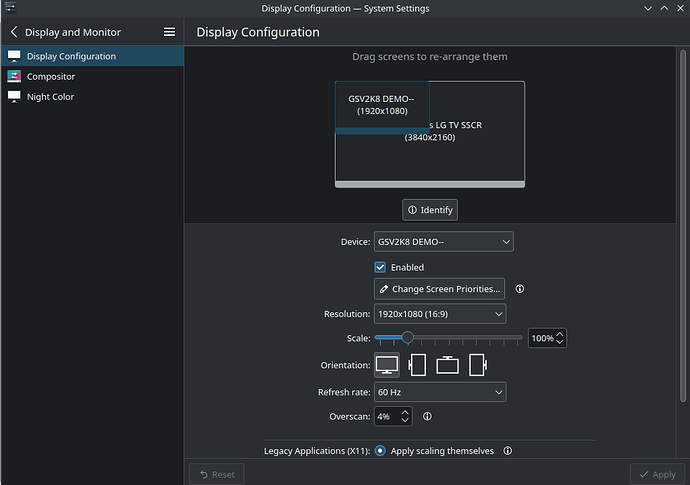Show info beside Change Screen Priorities

coord(520,289)
